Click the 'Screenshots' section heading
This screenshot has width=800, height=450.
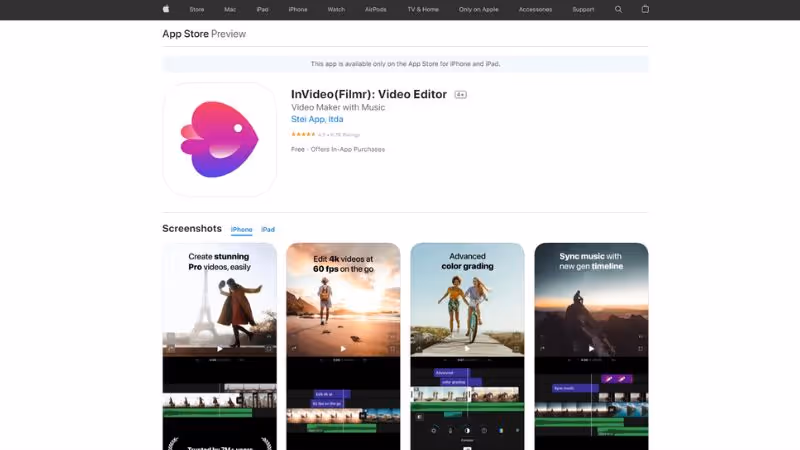point(192,229)
